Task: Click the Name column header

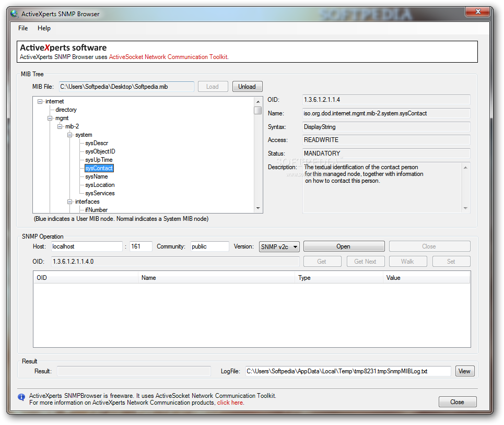Action: (216, 278)
